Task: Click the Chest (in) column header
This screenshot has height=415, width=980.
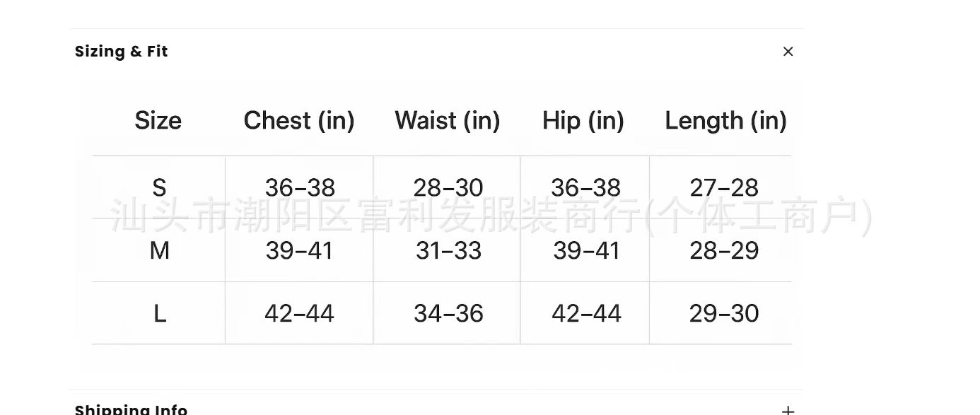Action: pos(299,121)
